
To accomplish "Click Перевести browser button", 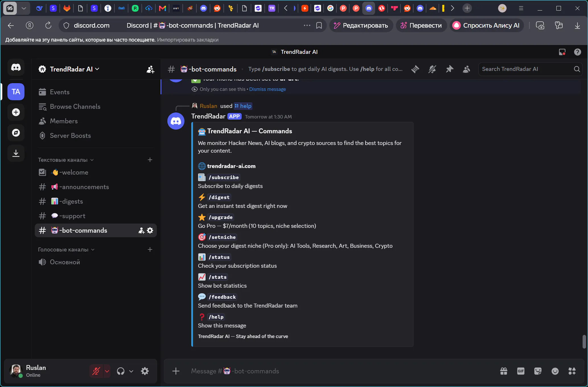I will click(x=421, y=25).
